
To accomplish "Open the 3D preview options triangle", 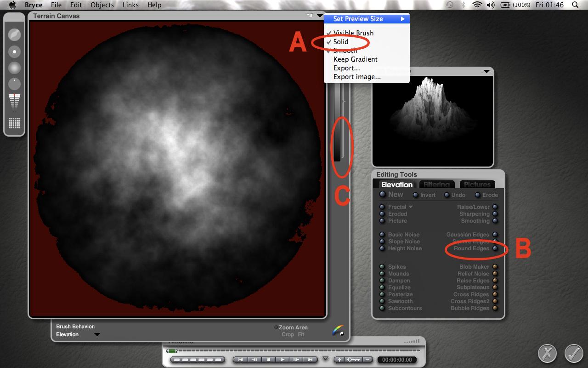I will point(486,72).
